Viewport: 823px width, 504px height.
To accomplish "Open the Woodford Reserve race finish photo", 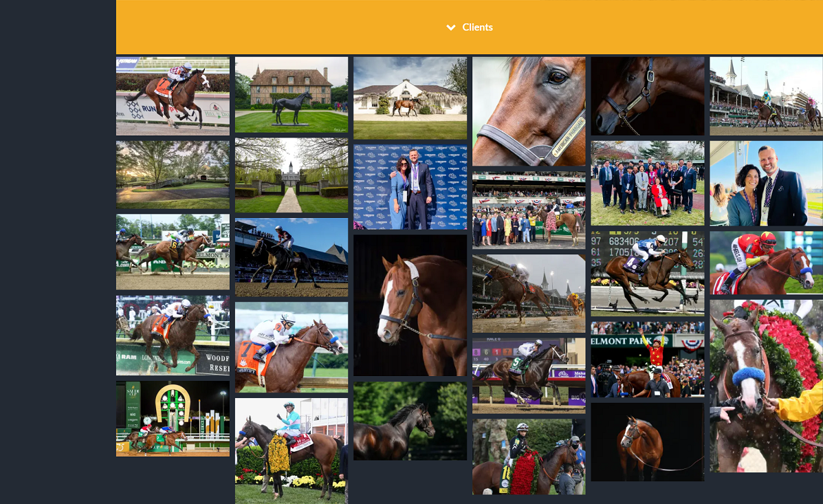I will coord(173,336).
